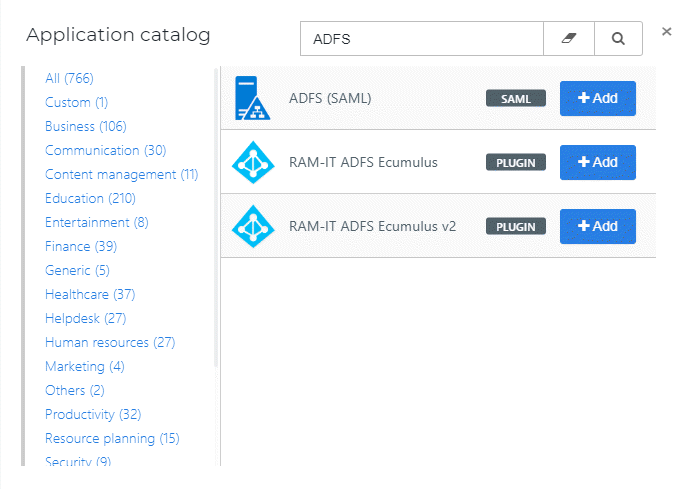Screen dimensions: 697x489
Task: Select Marketing (4) category
Action: pos(85,366)
